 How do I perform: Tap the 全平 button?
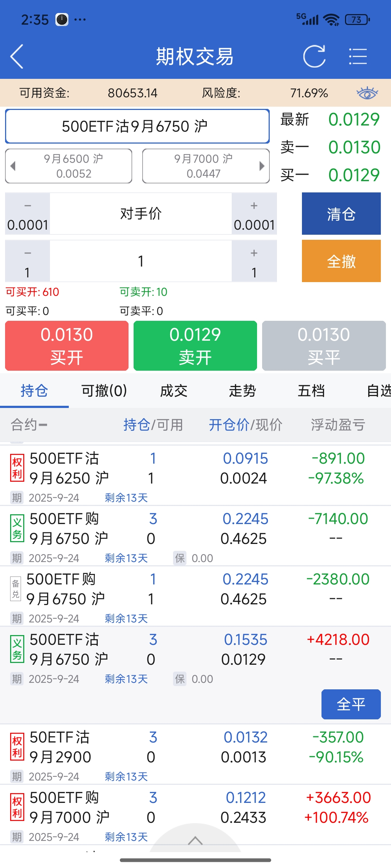[x=351, y=704]
